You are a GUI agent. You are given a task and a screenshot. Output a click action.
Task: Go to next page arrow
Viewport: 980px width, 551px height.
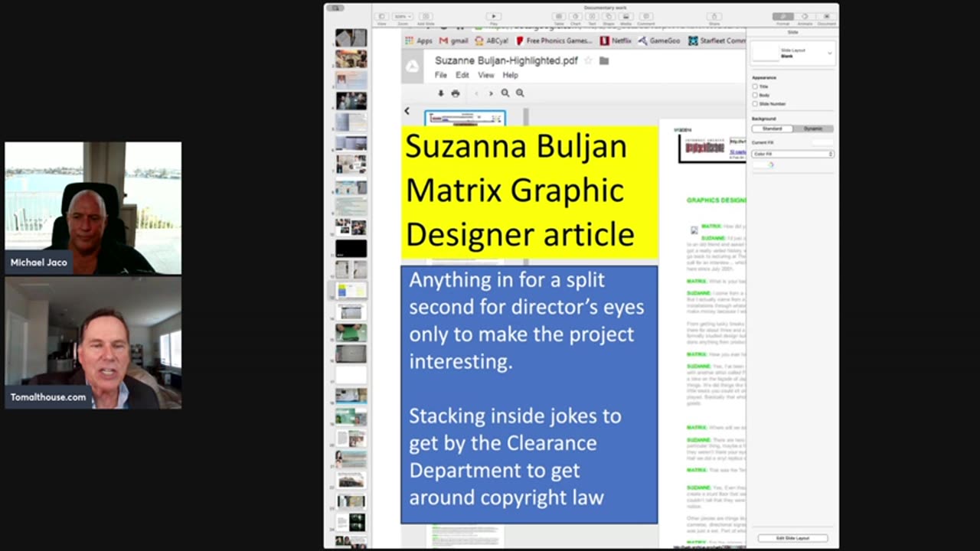point(491,93)
